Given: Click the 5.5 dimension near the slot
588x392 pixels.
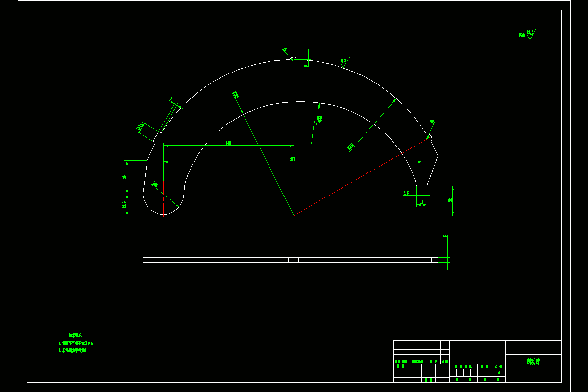Looking at the screenshot, I should tap(406, 193).
